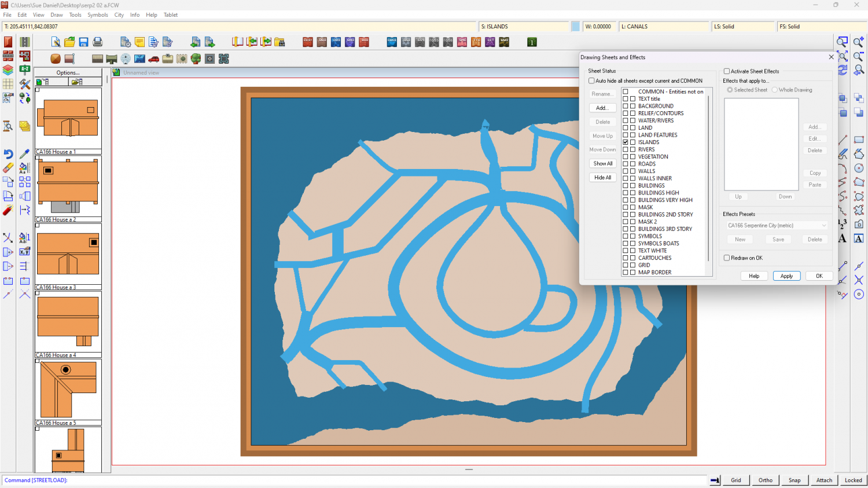This screenshot has height=488, width=868.
Task: Select the solid letter A Text tool
Action: coord(843,238)
